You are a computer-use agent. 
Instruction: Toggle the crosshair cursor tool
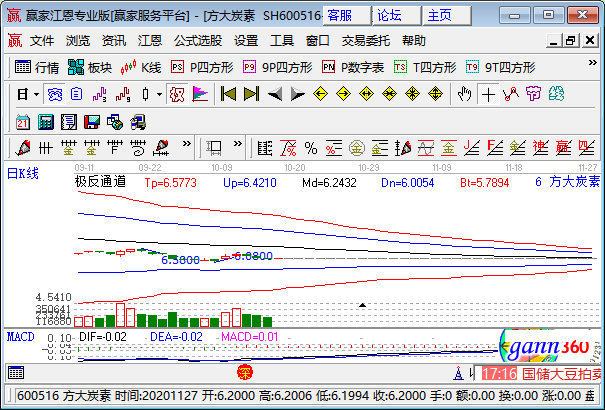(488, 94)
